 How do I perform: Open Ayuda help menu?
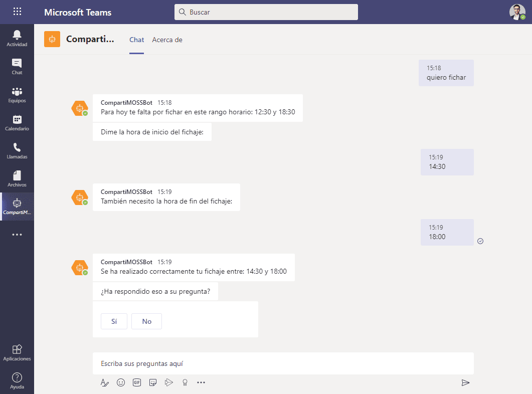coord(17,381)
